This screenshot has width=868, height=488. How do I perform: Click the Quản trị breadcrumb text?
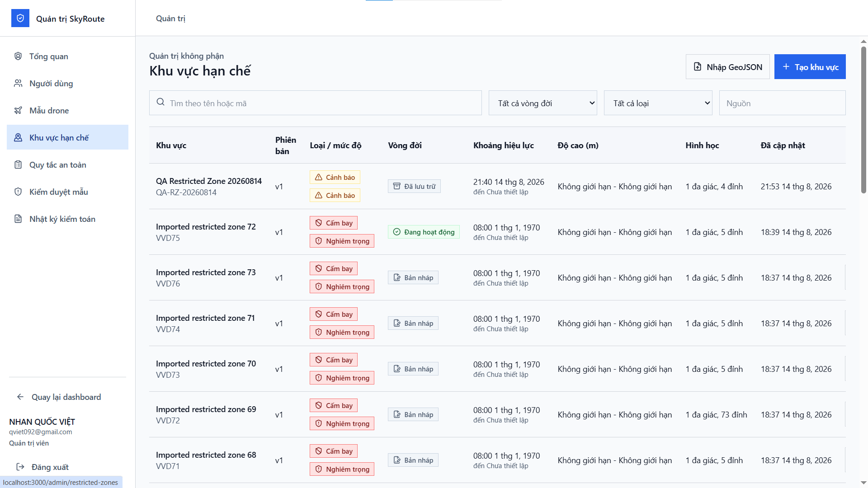[x=170, y=18]
